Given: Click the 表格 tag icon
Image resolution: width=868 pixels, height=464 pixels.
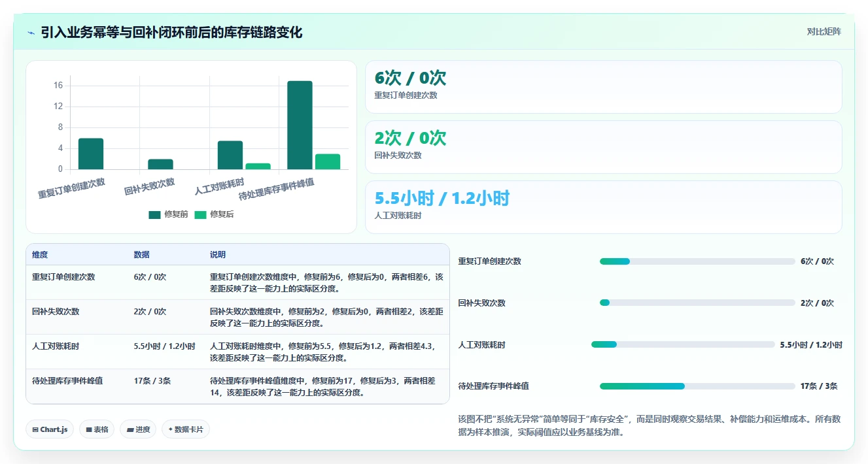Looking at the screenshot, I should [88, 429].
